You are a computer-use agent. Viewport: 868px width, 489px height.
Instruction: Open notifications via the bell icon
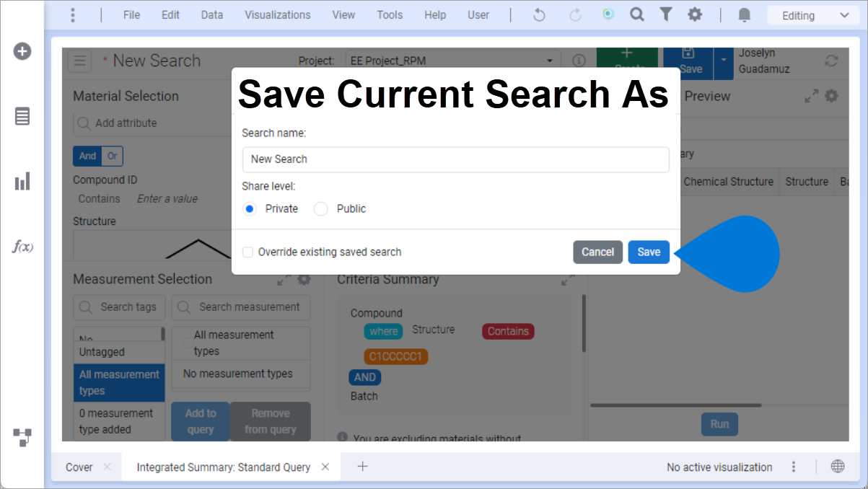pos(744,14)
